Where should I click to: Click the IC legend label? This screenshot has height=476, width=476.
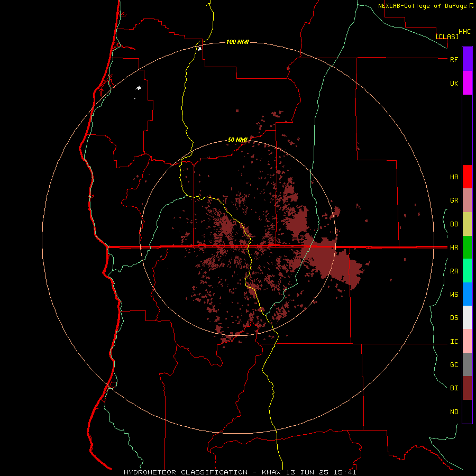coord(454,342)
